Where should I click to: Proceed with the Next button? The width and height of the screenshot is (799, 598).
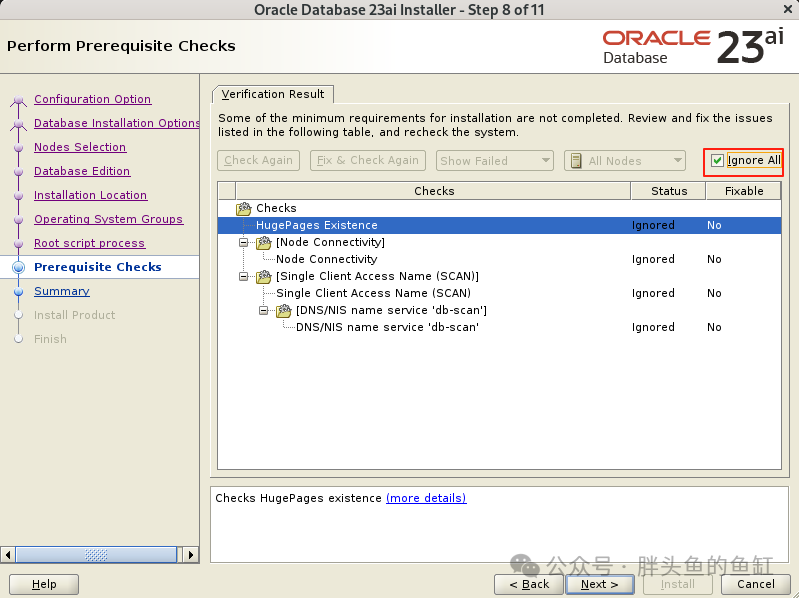coord(600,584)
